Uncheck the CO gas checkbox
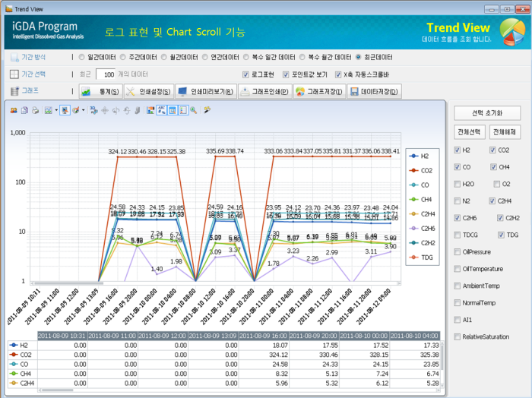 pos(458,167)
